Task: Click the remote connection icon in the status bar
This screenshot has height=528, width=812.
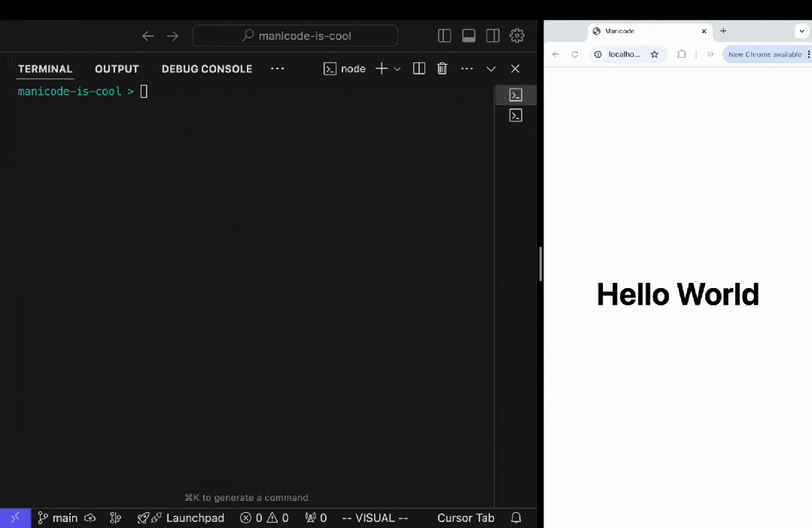Action: coord(15,518)
